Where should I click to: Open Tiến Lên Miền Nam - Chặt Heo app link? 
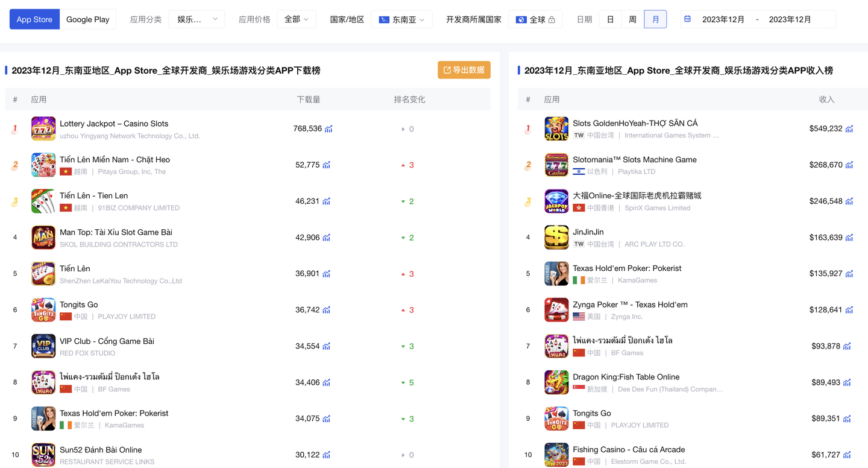point(115,160)
